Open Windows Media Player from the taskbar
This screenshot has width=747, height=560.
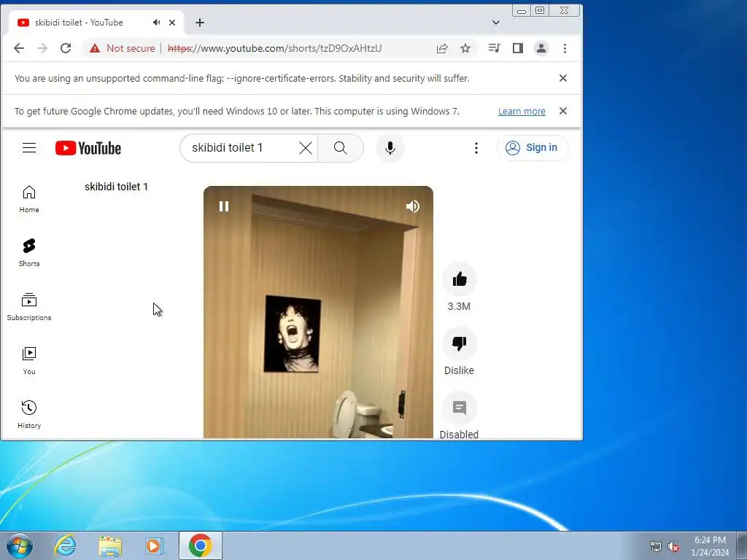pos(155,545)
